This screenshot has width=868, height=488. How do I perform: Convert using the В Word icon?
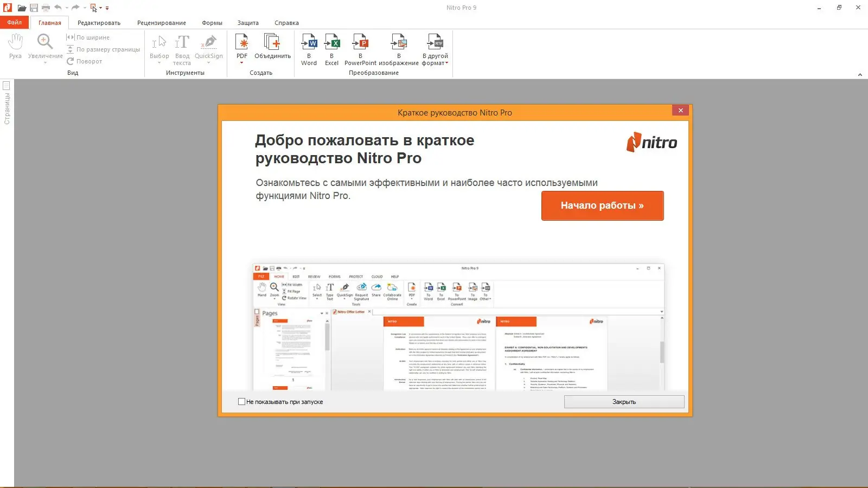[x=309, y=42]
